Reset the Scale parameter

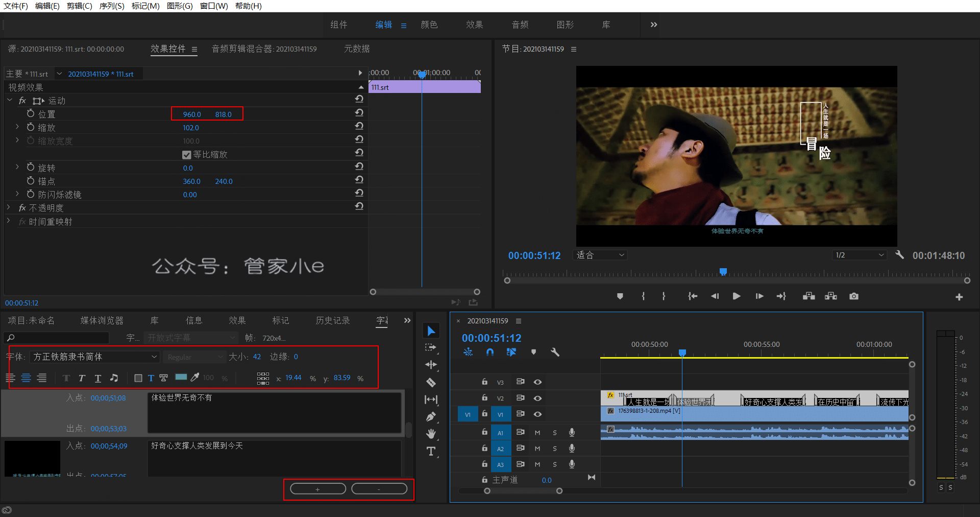pyautogui.click(x=359, y=126)
